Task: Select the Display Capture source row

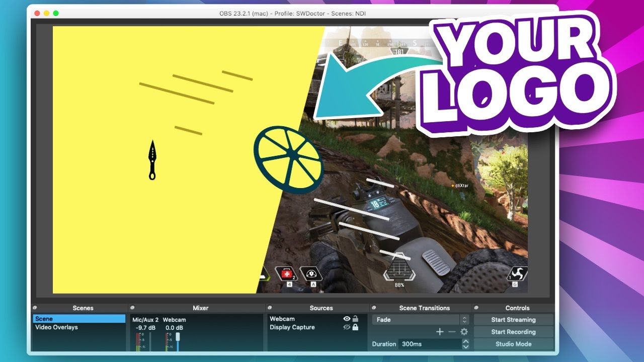Action: (317, 327)
